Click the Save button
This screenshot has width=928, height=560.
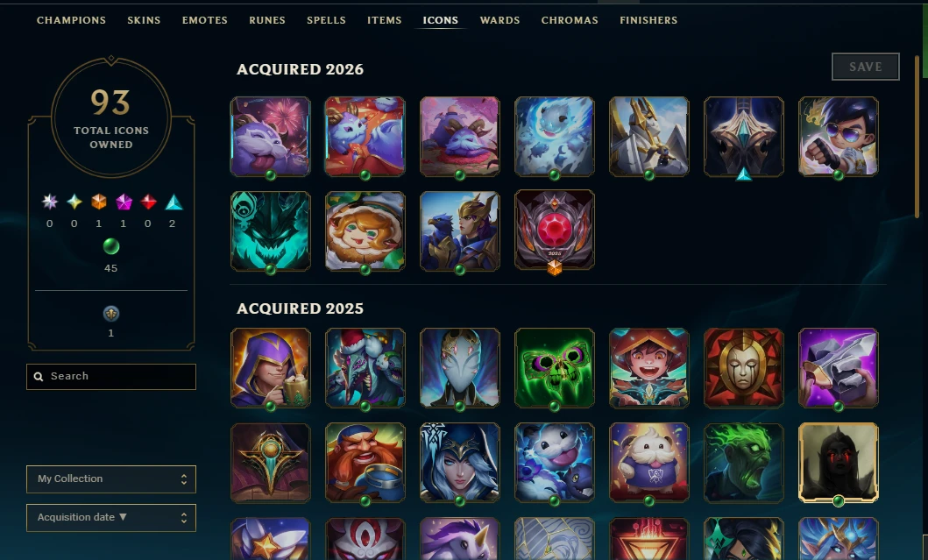(866, 67)
